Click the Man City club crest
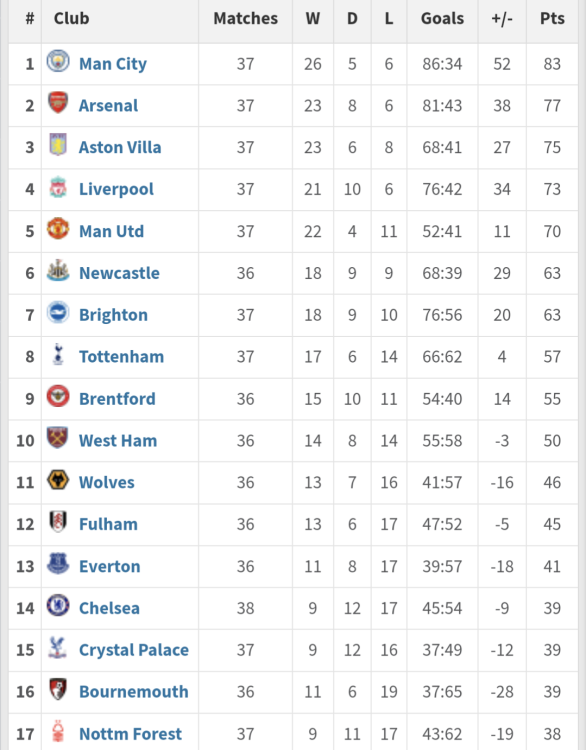 58,61
